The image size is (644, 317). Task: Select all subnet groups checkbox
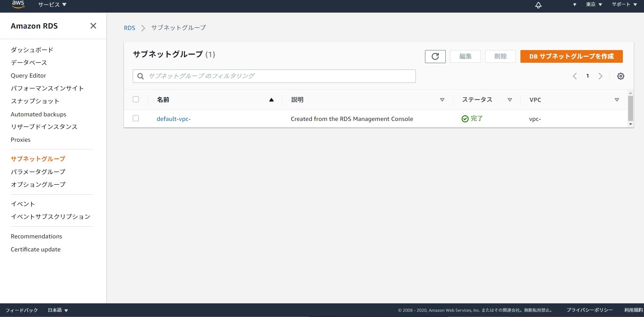point(136,99)
